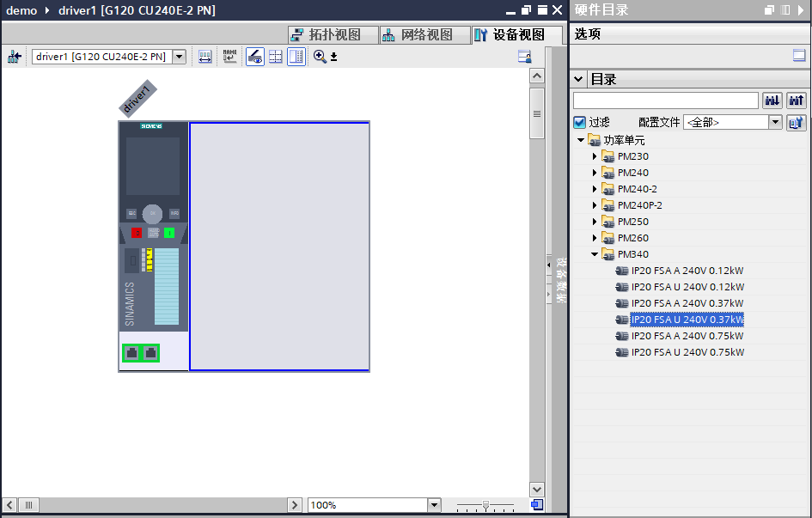812x518 pixels.
Task: Click the 选项 options header
Action: click(x=588, y=34)
